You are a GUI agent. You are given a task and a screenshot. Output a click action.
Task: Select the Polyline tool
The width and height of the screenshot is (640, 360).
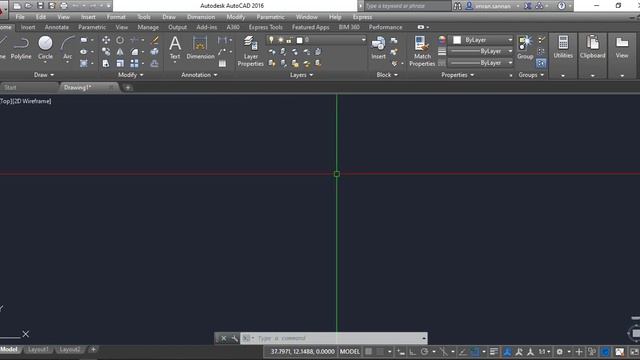[x=21, y=48]
